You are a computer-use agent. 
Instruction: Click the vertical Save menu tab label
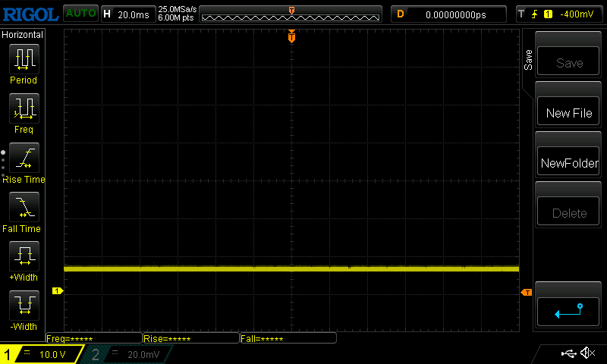click(528, 60)
